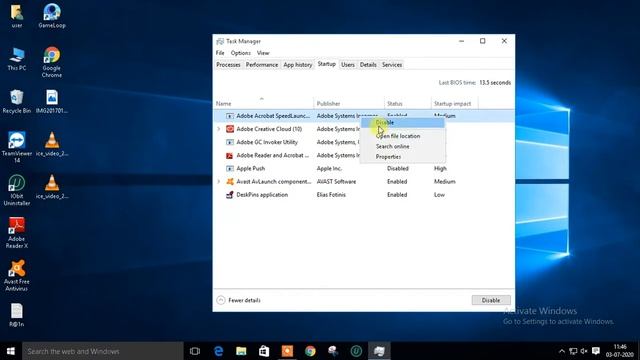The image size is (640, 360).
Task: Show hidden system tray icons
Action: tap(562, 351)
